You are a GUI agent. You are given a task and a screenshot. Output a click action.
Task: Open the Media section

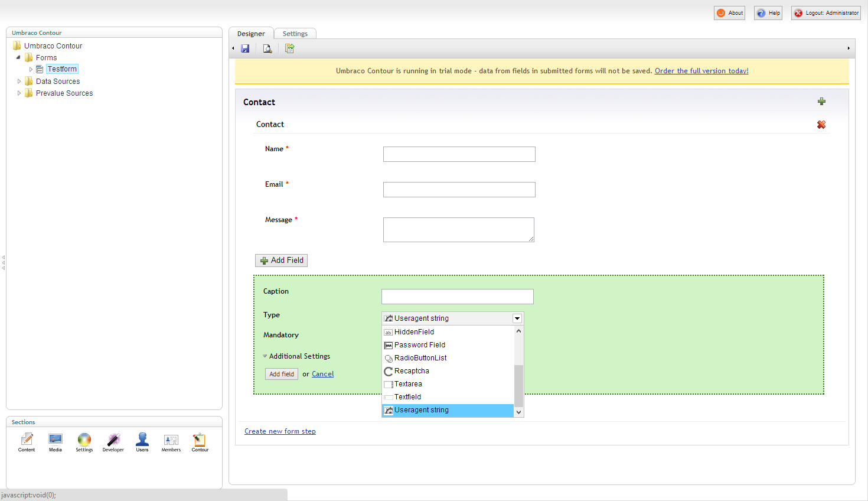pyautogui.click(x=56, y=443)
